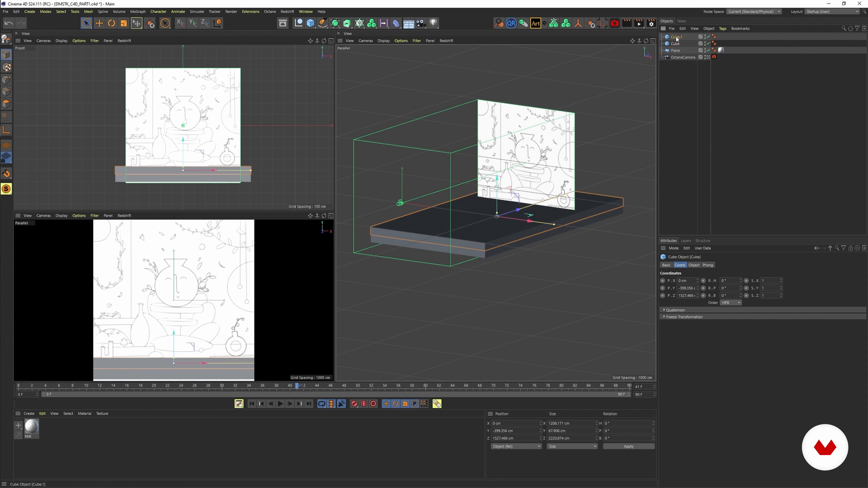
Task: Open the Order HPB dropdown
Action: [731, 303]
